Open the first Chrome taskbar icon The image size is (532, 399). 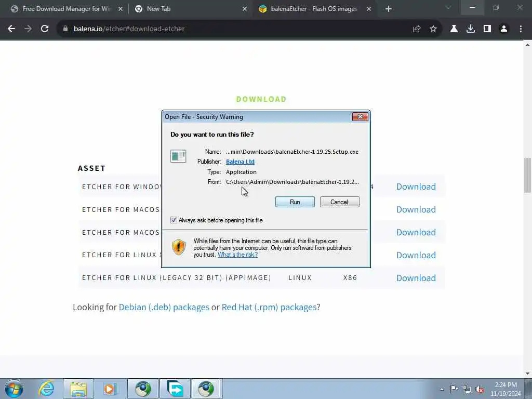point(143,389)
